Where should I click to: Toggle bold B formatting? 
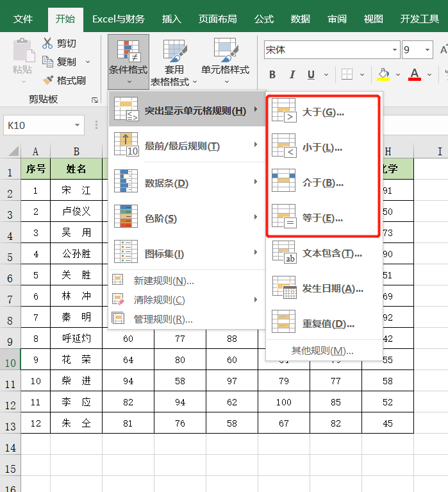pyautogui.click(x=272, y=74)
